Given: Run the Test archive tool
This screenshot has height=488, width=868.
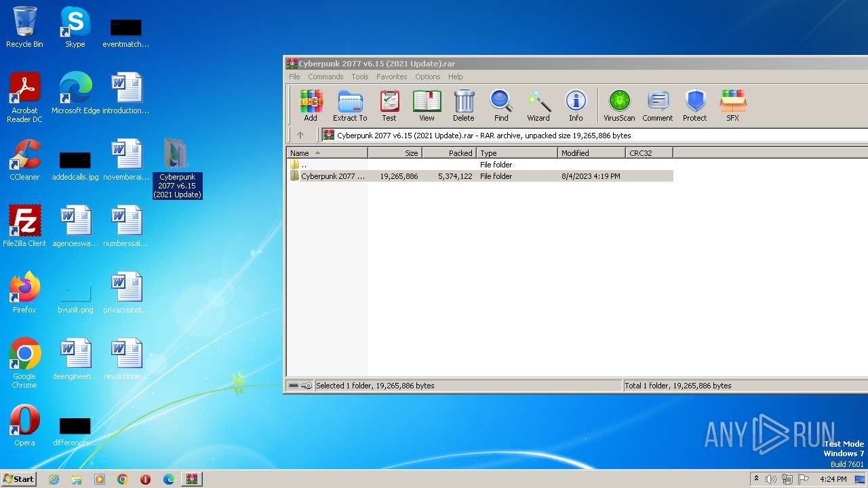Looking at the screenshot, I should [389, 106].
